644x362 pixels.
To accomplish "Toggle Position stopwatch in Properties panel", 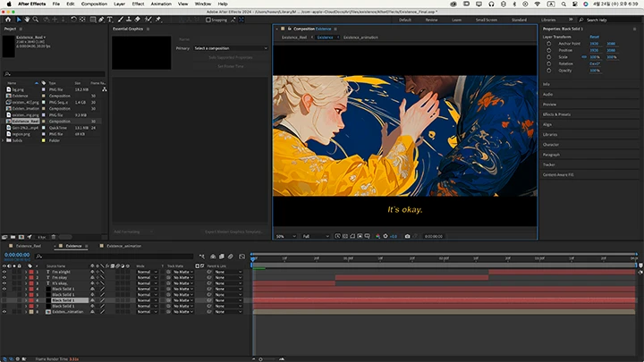I will [x=548, y=50].
